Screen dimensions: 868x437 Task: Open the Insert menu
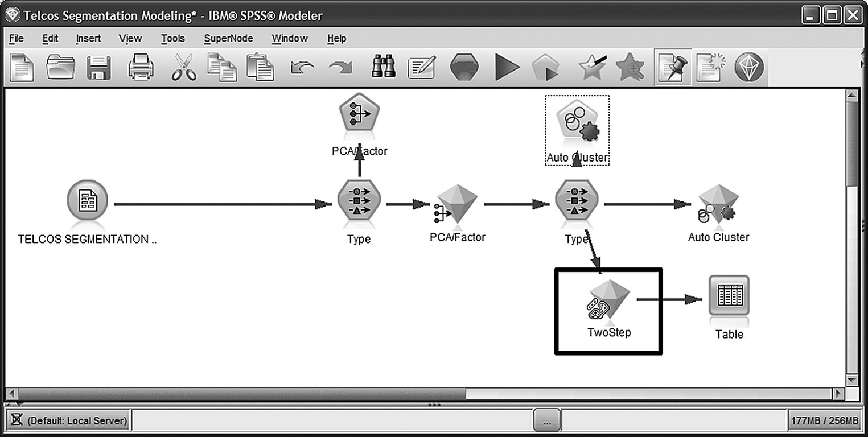pyautogui.click(x=88, y=38)
